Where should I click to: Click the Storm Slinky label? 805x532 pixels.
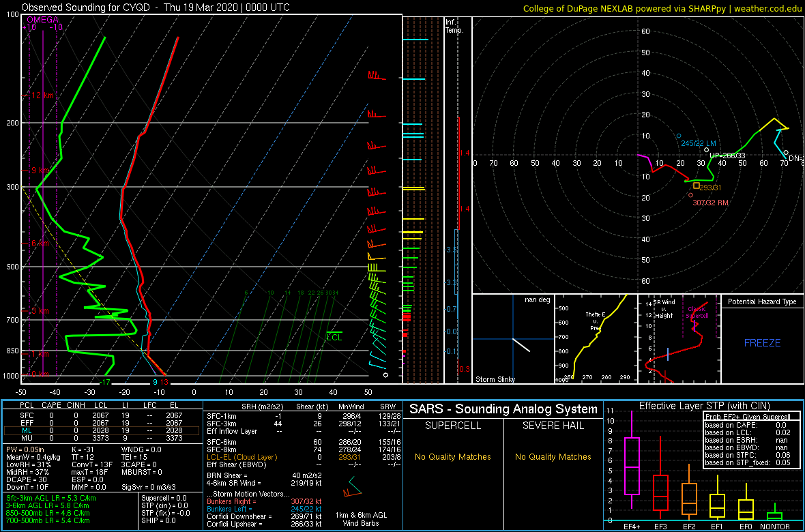click(x=495, y=380)
